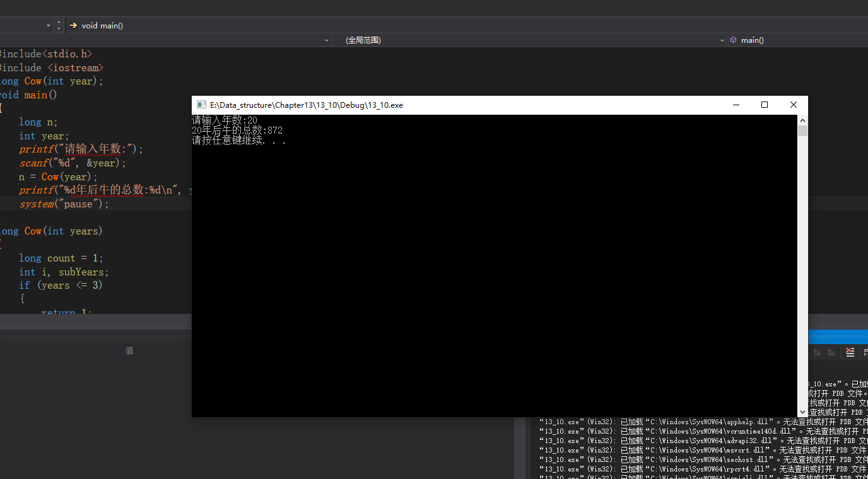Expand the project scope dropdown arrow left of 全局范围
The image size is (868, 479).
326,40
